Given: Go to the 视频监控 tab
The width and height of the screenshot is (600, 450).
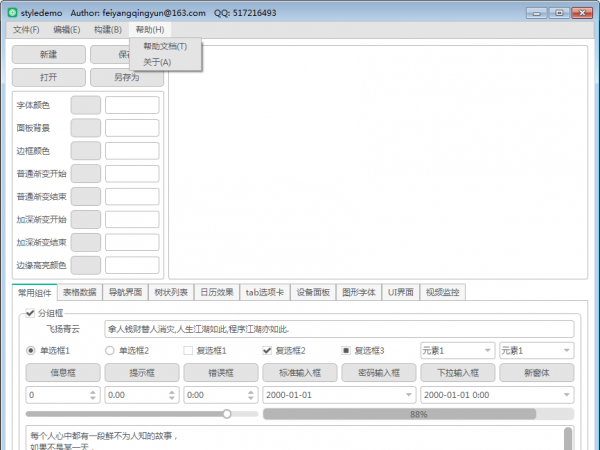Looking at the screenshot, I should point(442,293).
